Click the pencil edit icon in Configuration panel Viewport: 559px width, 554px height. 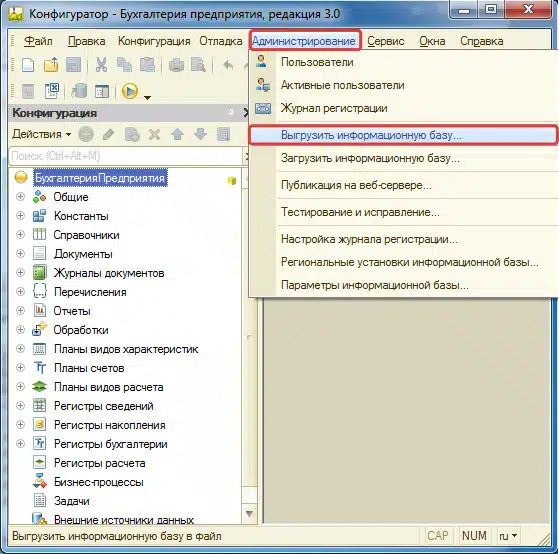click(109, 135)
